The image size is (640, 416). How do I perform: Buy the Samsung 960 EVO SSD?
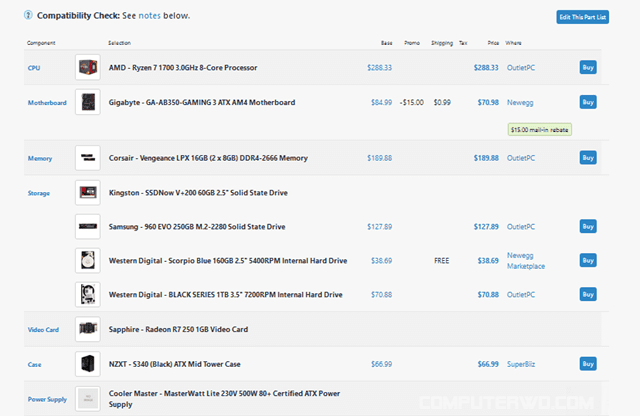tap(588, 226)
